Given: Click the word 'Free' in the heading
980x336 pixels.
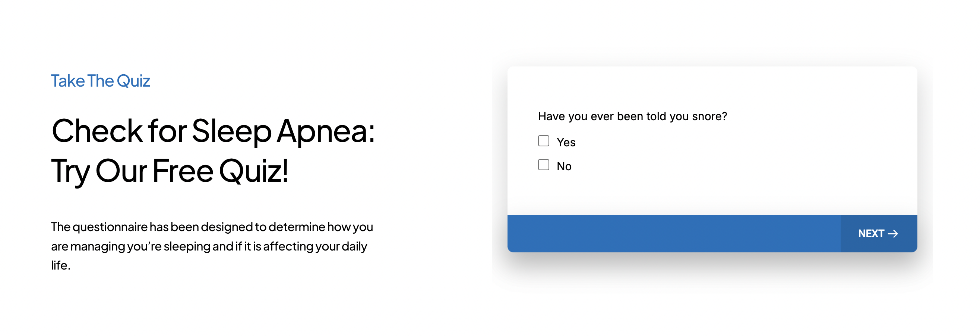Looking at the screenshot, I should tap(183, 171).
